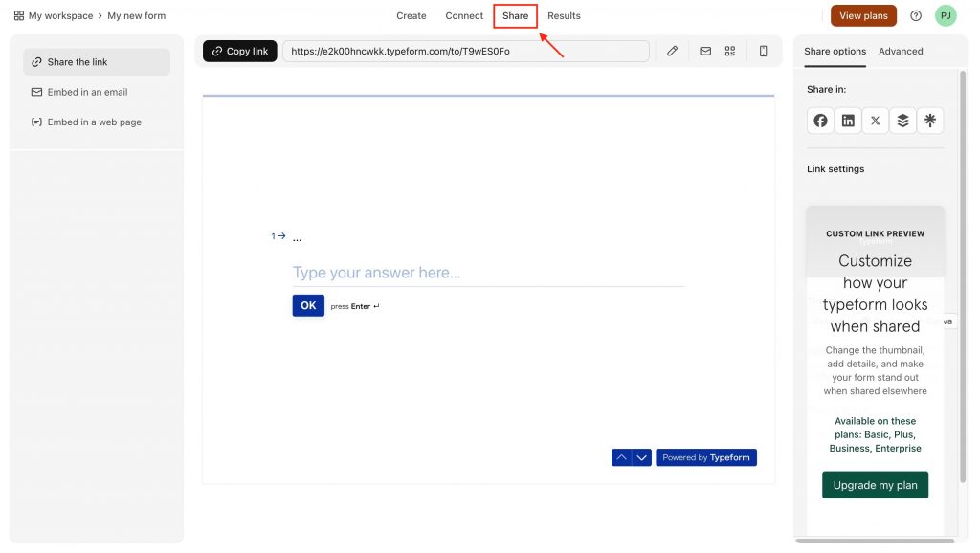Share the form on LinkedIn
Image resolution: width=980 pixels, height=553 pixels.
tap(848, 121)
